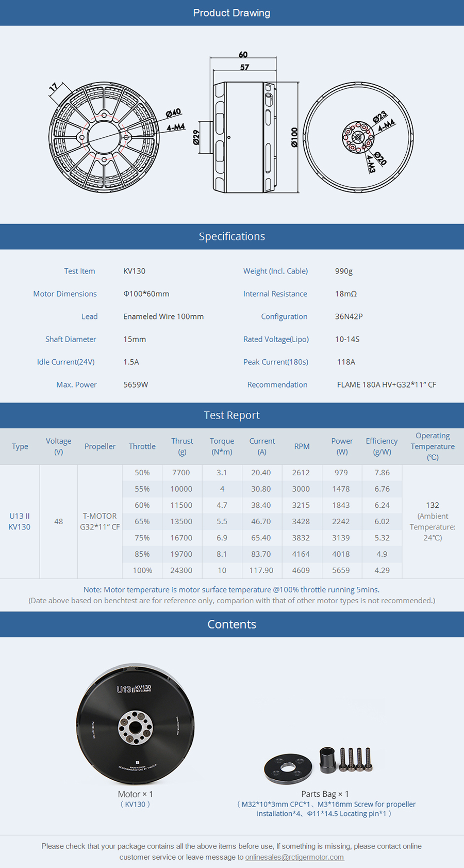Viewport: 464px width, 868px height.
Task: Select the KV130 Test Item value
Action: (x=135, y=271)
